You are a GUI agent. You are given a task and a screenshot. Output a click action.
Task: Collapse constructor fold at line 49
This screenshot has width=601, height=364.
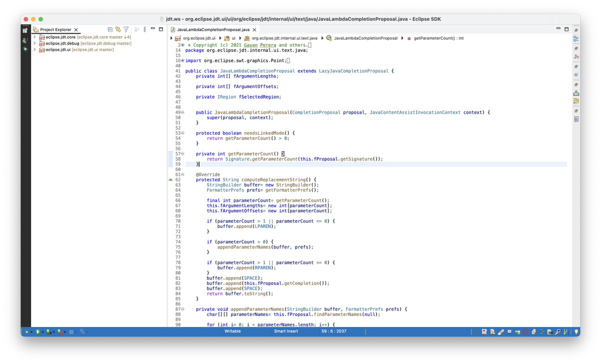(183, 113)
